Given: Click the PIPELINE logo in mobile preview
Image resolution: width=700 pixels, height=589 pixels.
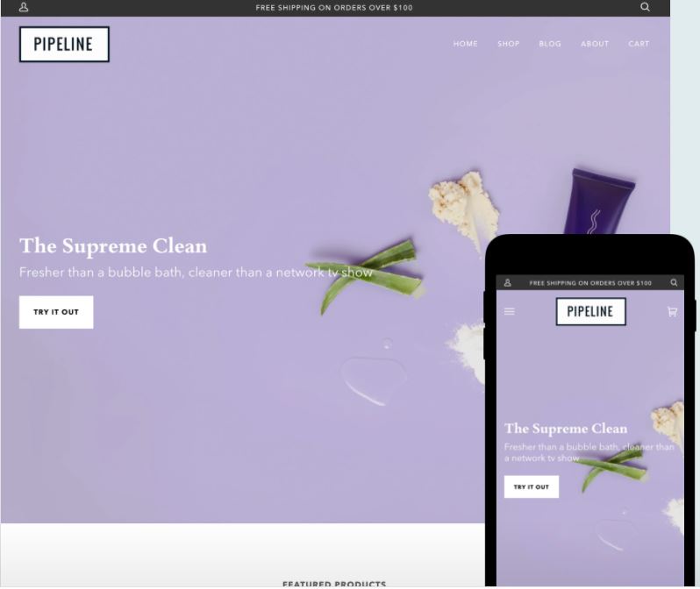Looking at the screenshot, I should tap(590, 311).
